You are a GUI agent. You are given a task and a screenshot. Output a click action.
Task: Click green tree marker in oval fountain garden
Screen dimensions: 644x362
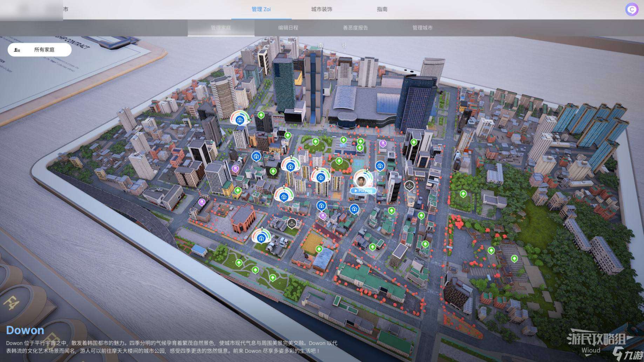click(x=316, y=142)
